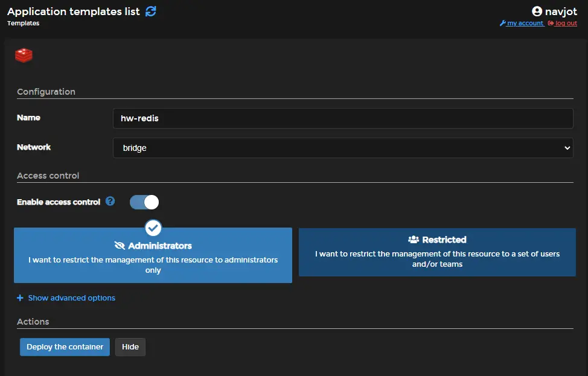Viewport: 588px width, 376px height.
Task: Click the Redis application logo
Action: coord(24,55)
